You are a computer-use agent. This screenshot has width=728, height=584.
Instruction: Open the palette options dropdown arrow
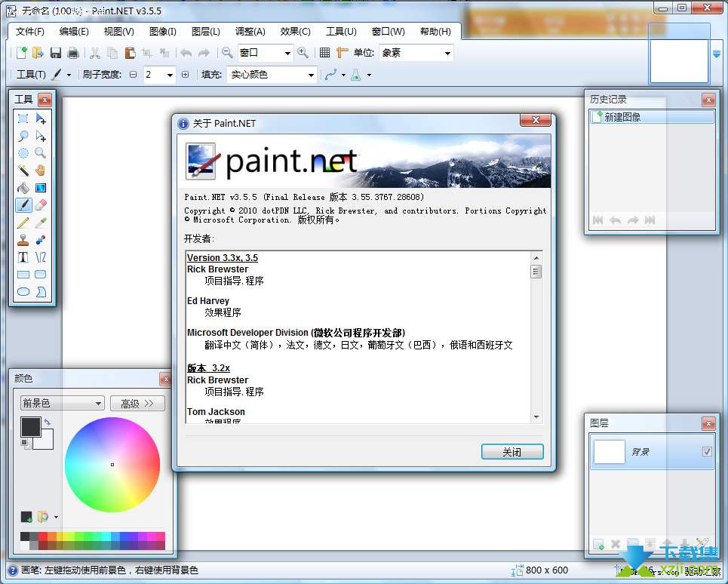(x=56, y=517)
